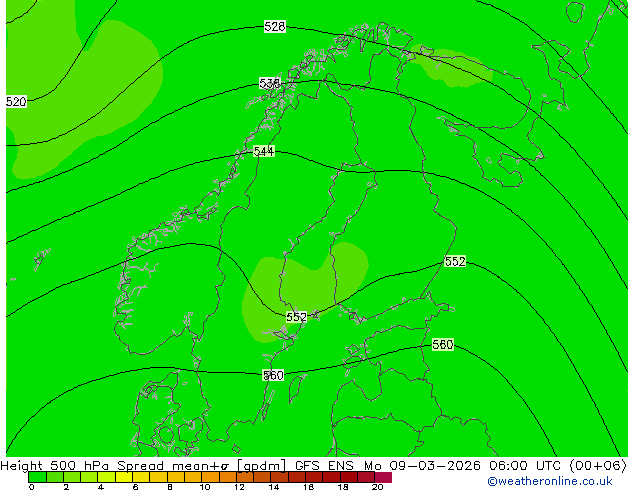Click the '06:00 UTC' time text
The height and width of the screenshot is (490, 634).
pyautogui.click(x=524, y=466)
